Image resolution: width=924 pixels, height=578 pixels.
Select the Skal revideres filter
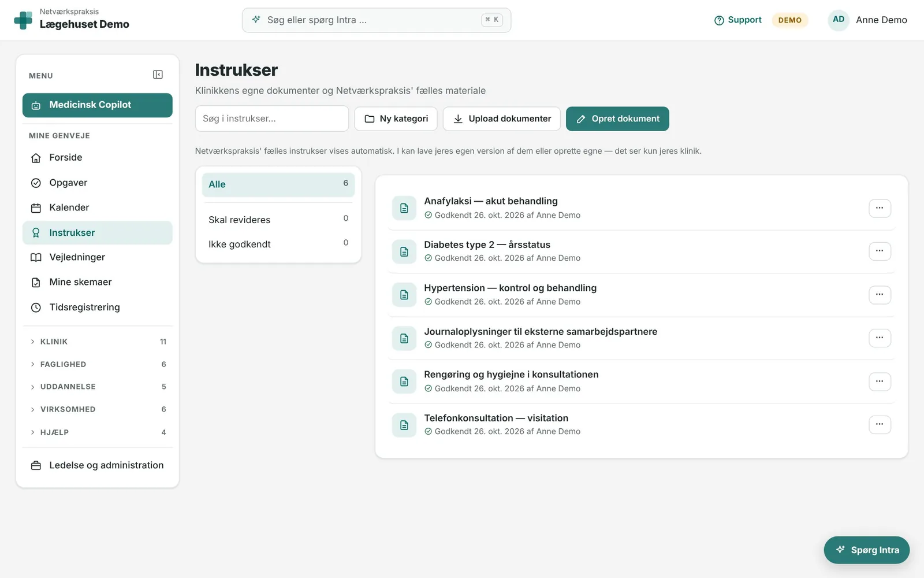tap(278, 220)
